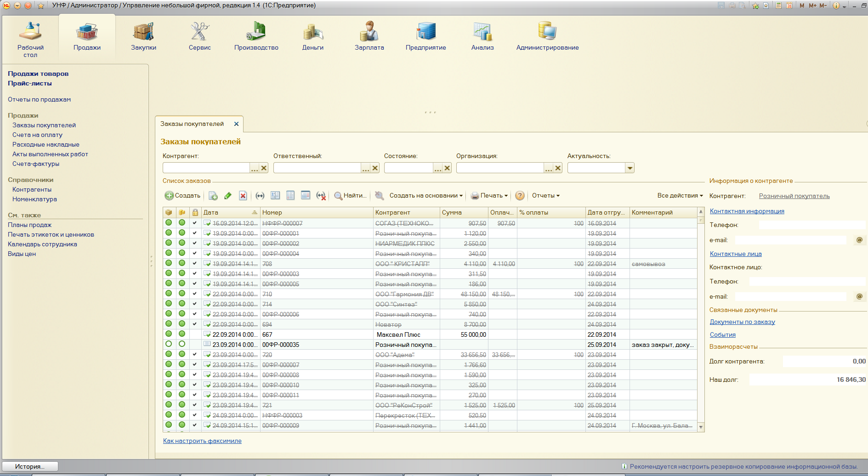Click the red X deletion mark icon

coord(243,196)
